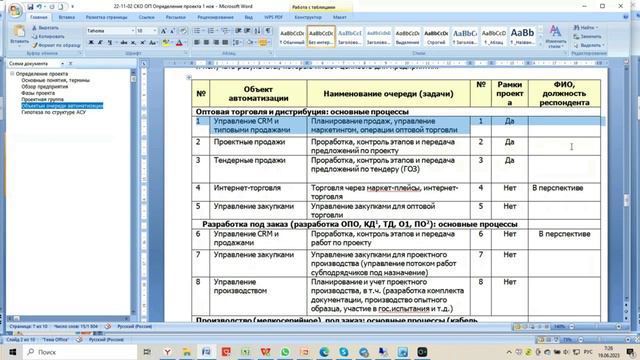This screenshot has width=640, height=360.
Task: Open Схема документа pane view dropdown
Action: pyautogui.click(x=62, y=64)
